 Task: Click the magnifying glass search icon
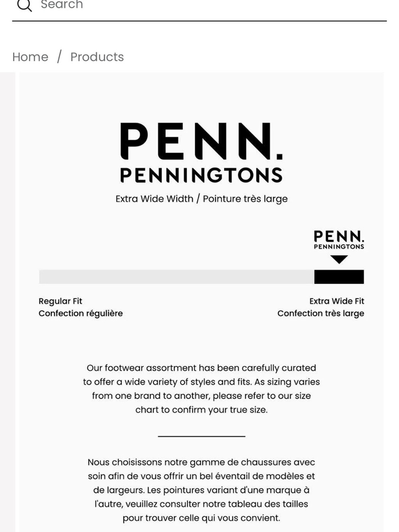point(24,5)
